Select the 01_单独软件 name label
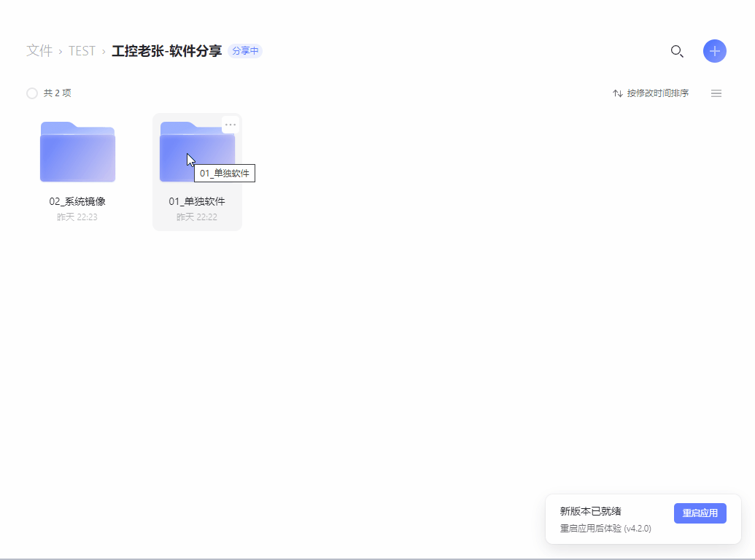755x560 pixels. (197, 201)
